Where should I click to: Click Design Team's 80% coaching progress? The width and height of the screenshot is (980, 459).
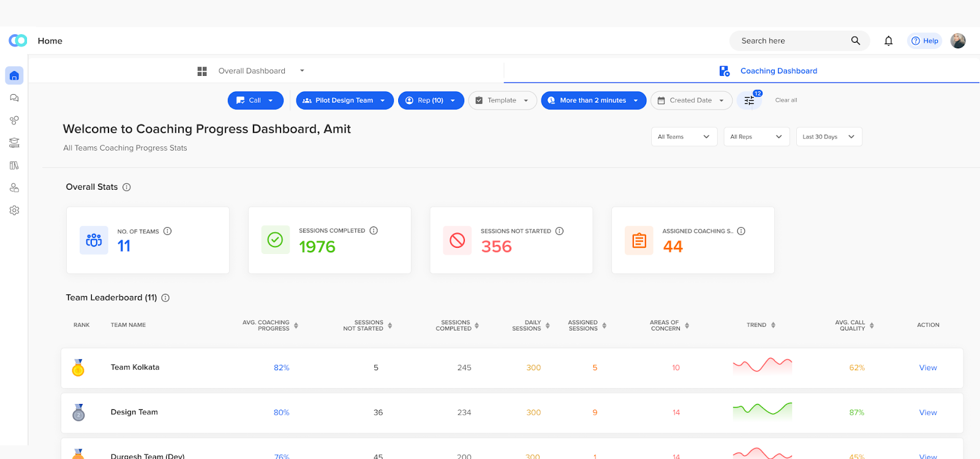click(281, 412)
